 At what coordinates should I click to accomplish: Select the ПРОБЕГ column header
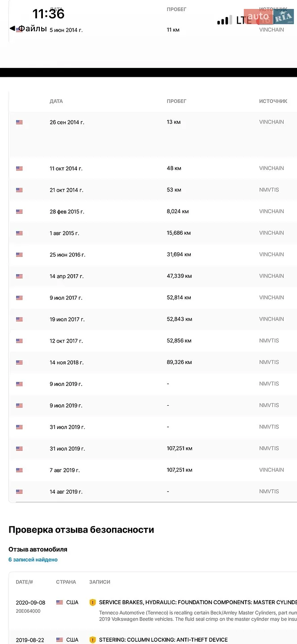[177, 101]
